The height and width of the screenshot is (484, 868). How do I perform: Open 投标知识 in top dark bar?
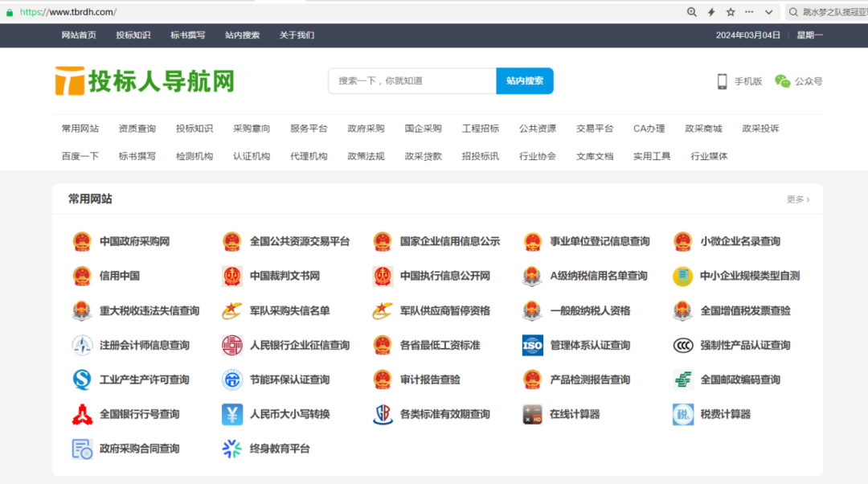pos(133,35)
